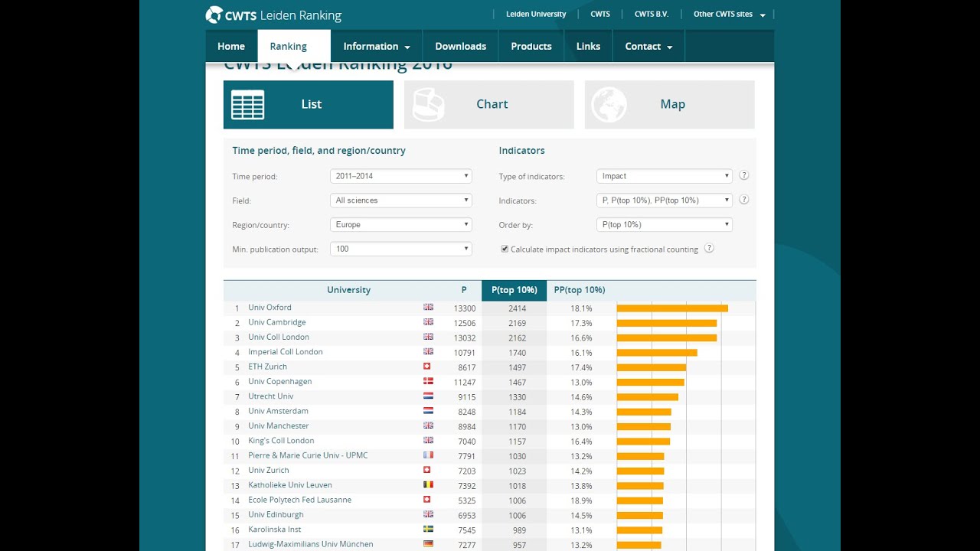The image size is (980, 551).
Task: Expand the Information menu
Action: (377, 46)
